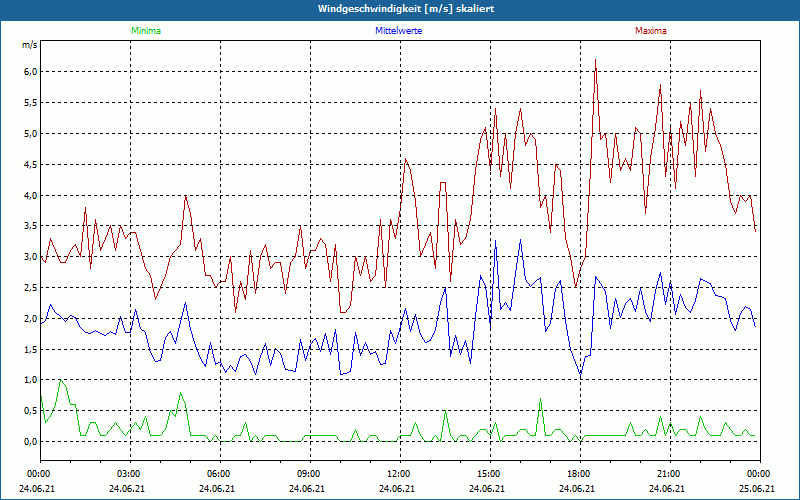Click the '25.06.21' date label
The width and height of the screenshot is (800, 500).
pyautogui.click(x=758, y=488)
